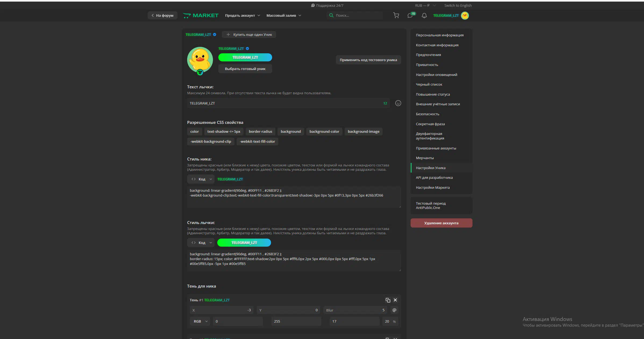
Task: Open API для разработчика
Action: (x=442, y=177)
